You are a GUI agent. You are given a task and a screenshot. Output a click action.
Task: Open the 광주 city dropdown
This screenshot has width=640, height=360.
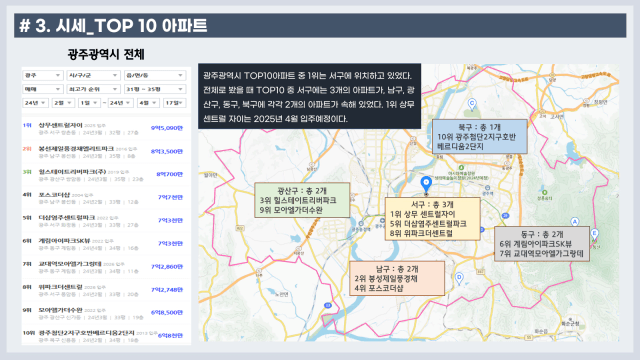coord(42,76)
